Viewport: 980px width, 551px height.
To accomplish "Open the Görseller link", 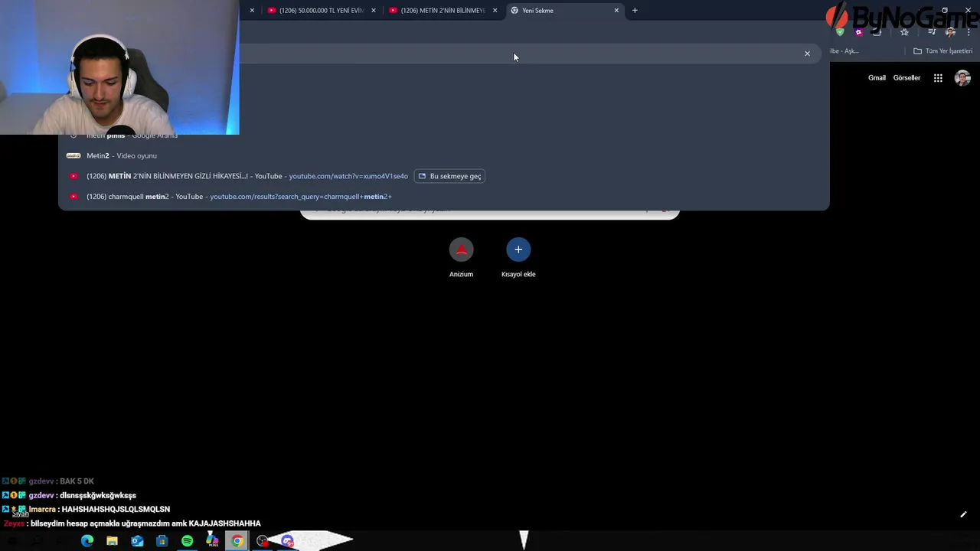I will click(906, 78).
